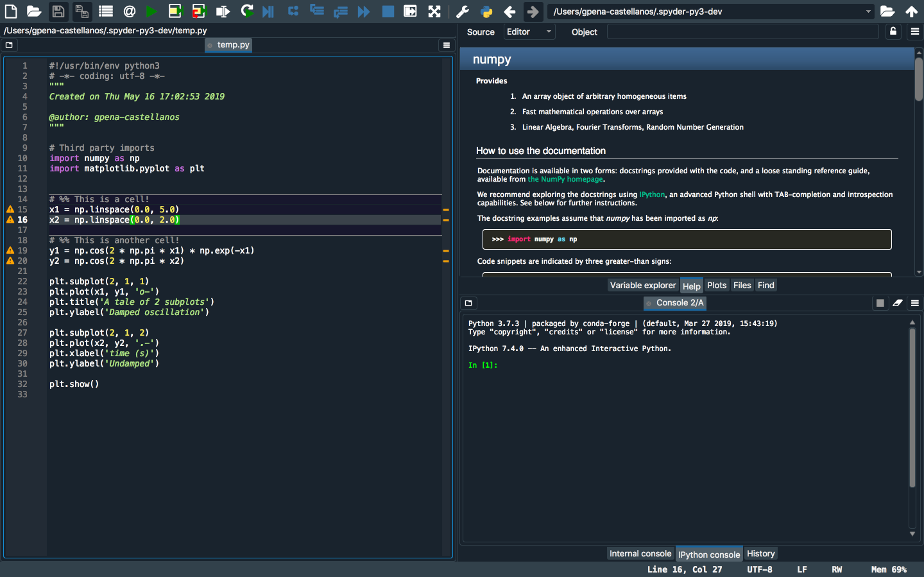Toggle the warning indicator on line 16

(10, 220)
